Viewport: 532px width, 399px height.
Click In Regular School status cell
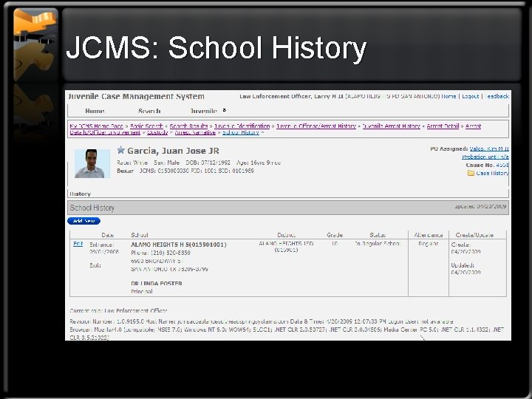point(378,244)
